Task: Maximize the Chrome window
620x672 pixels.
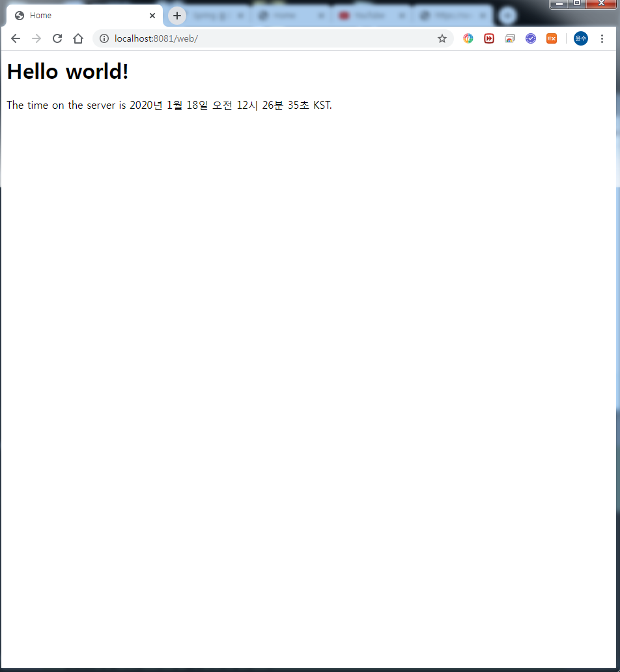Action: click(x=577, y=4)
